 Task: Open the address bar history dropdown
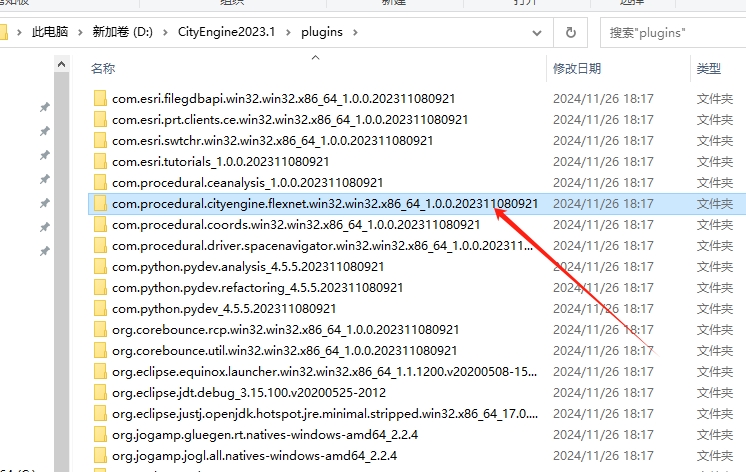(x=537, y=33)
